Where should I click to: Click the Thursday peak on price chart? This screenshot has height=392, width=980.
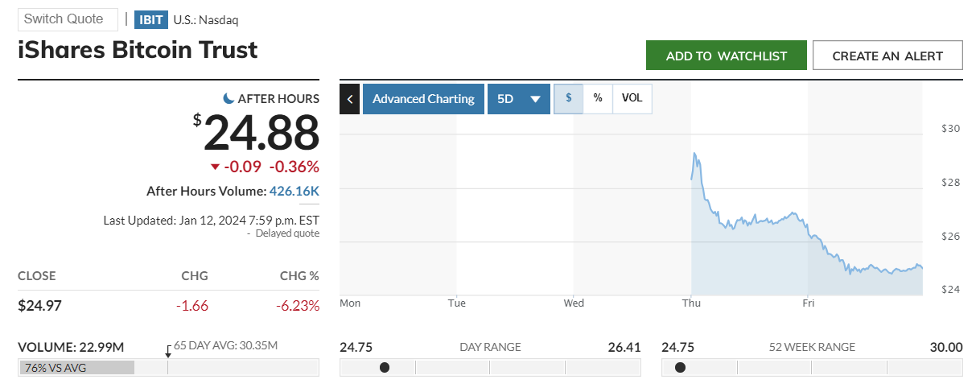coord(695,154)
